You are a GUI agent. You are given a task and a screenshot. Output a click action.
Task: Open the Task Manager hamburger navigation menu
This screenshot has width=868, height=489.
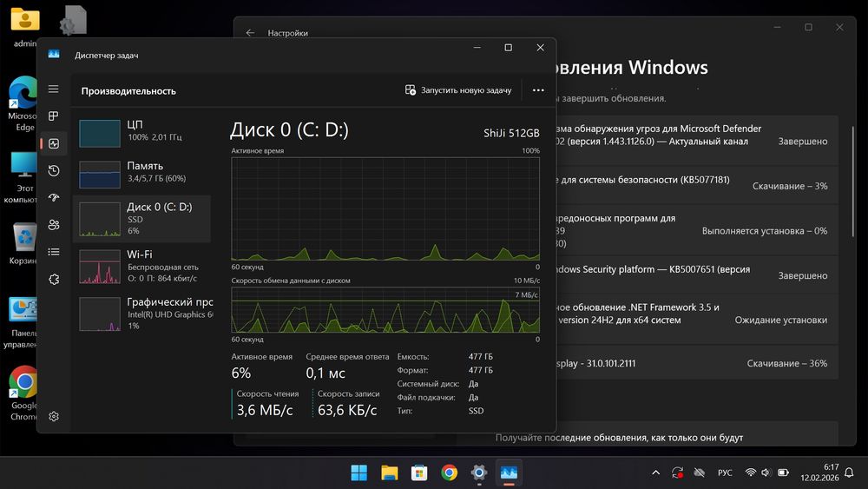coord(53,89)
